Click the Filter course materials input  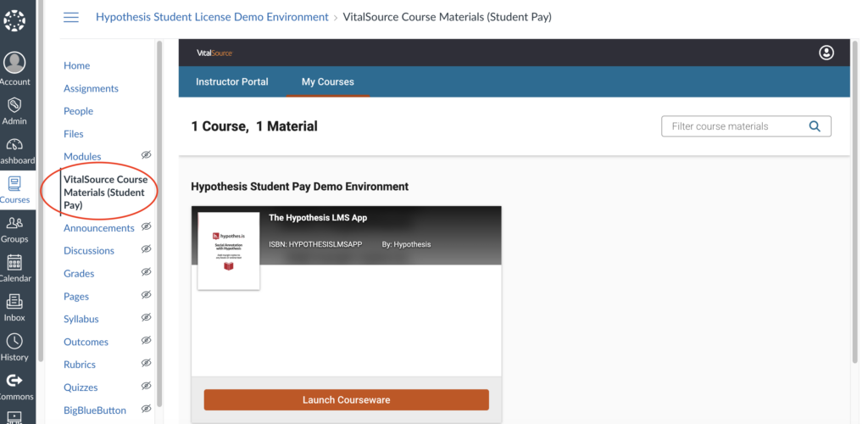746,126
